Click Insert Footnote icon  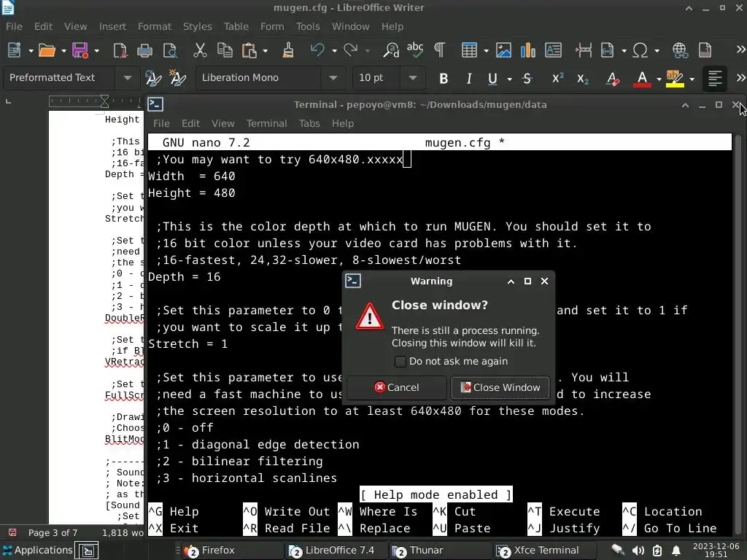(x=705, y=50)
